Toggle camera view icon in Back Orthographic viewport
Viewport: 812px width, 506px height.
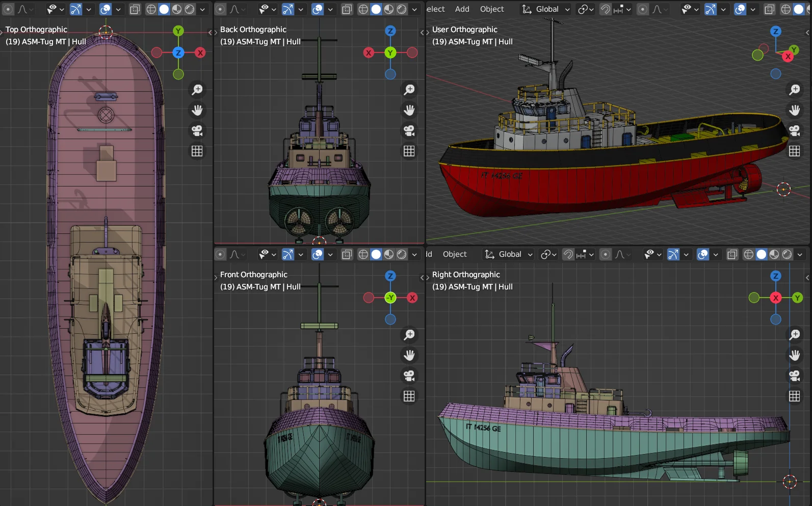(409, 130)
